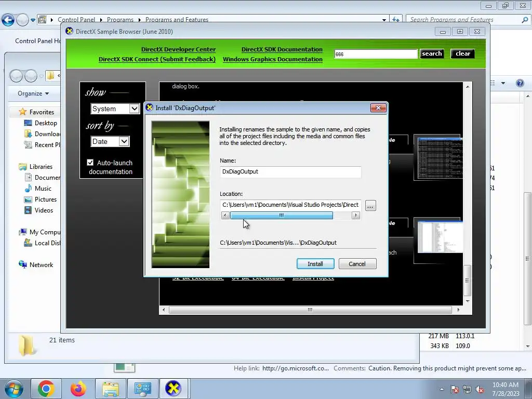Click the Install dialog title bar icon
The width and height of the screenshot is (532, 399).
pos(149,108)
